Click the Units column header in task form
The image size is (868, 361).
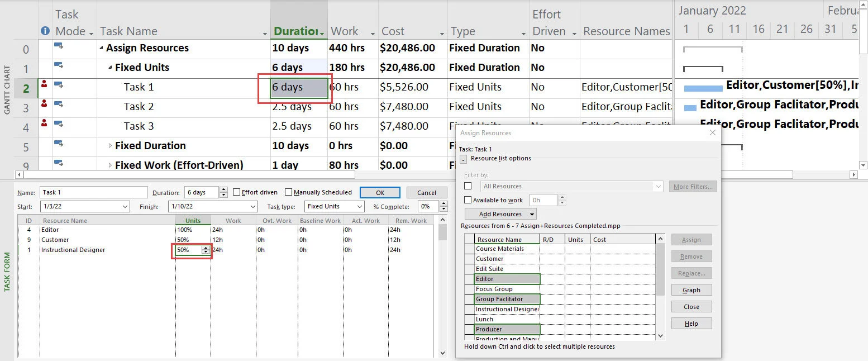(193, 221)
